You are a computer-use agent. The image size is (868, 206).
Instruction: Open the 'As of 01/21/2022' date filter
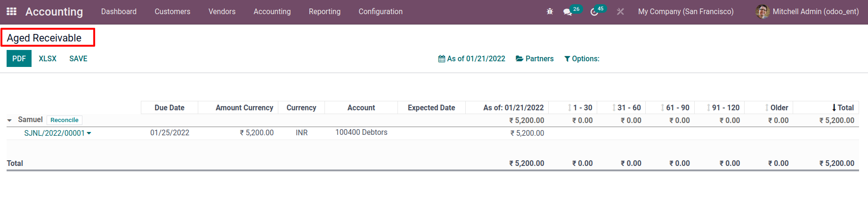point(471,58)
